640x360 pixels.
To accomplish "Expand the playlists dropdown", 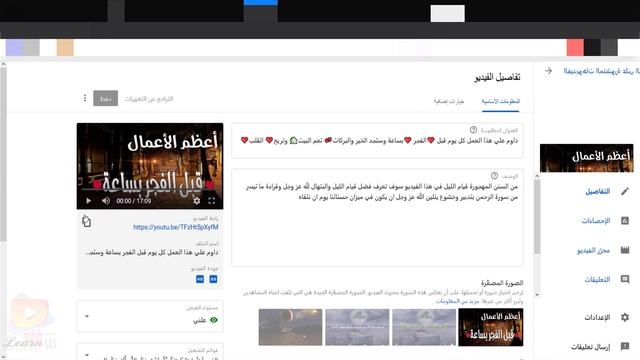I will click(87, 355).
